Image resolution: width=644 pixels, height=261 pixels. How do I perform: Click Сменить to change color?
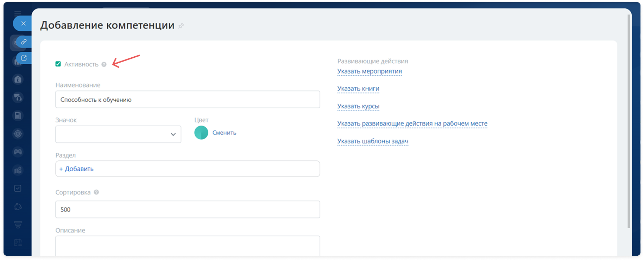(224, 133)
